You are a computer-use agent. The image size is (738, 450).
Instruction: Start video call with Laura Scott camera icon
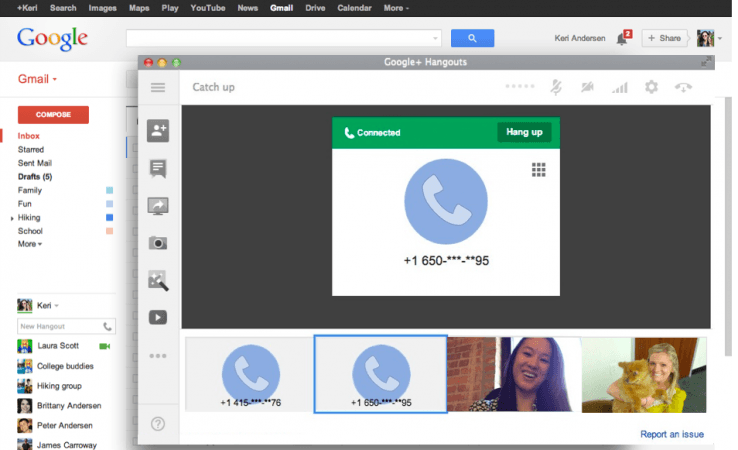coord(104,346)
